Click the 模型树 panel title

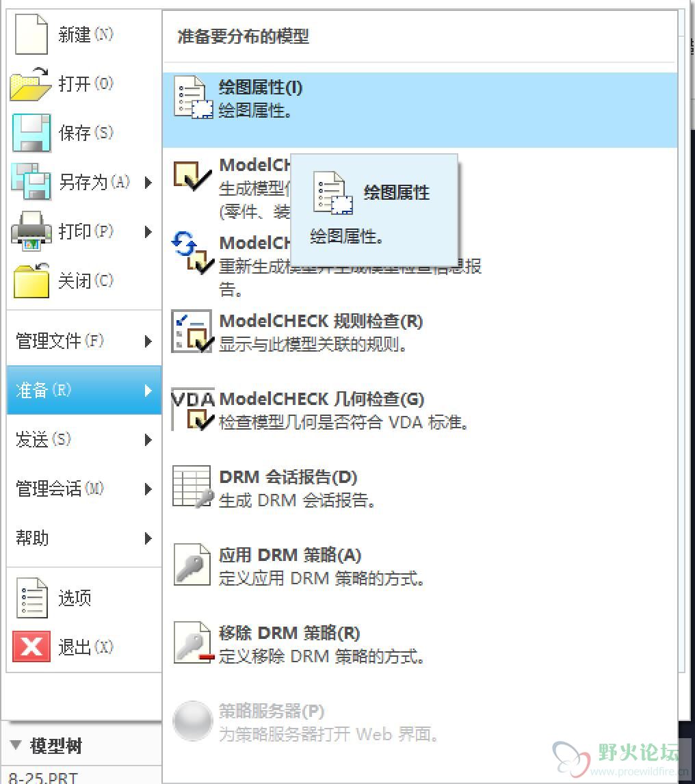(56, 746)
